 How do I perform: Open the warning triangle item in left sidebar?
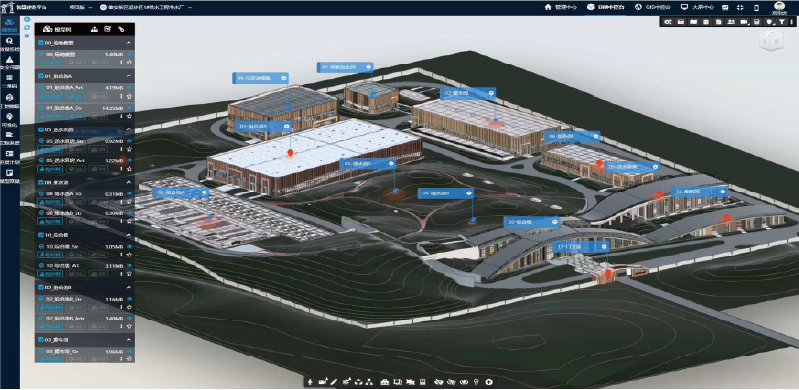click(10, 63)
